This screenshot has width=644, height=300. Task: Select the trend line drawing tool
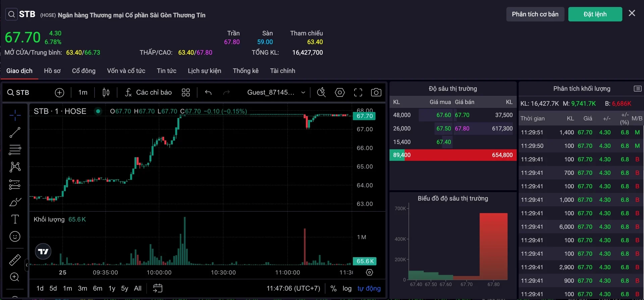tap(15, 132)
